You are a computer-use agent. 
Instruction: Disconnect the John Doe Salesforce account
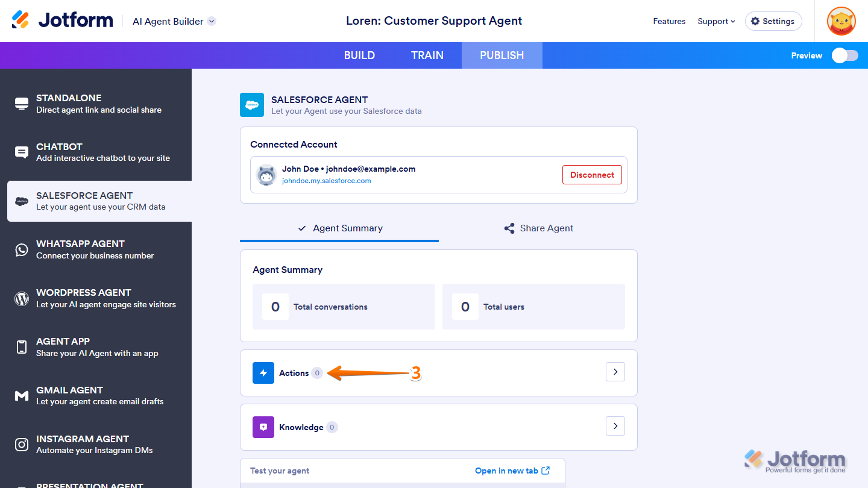tap(592, 175)
